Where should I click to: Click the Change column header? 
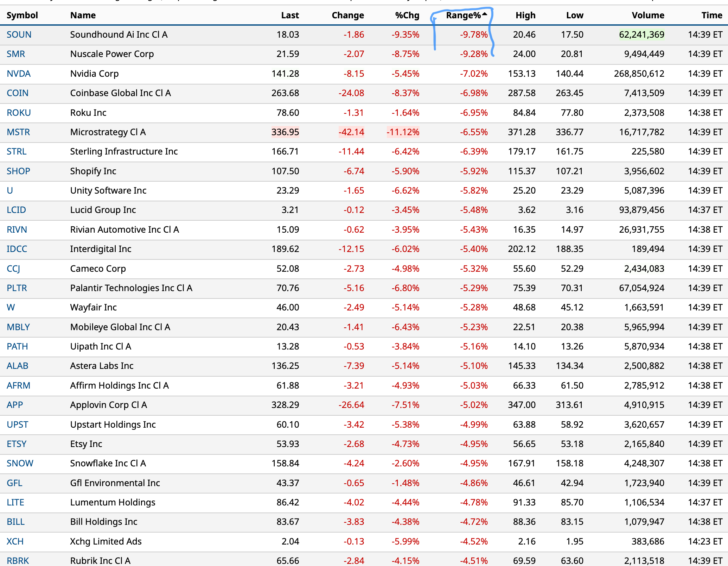[x=347, y=15]
